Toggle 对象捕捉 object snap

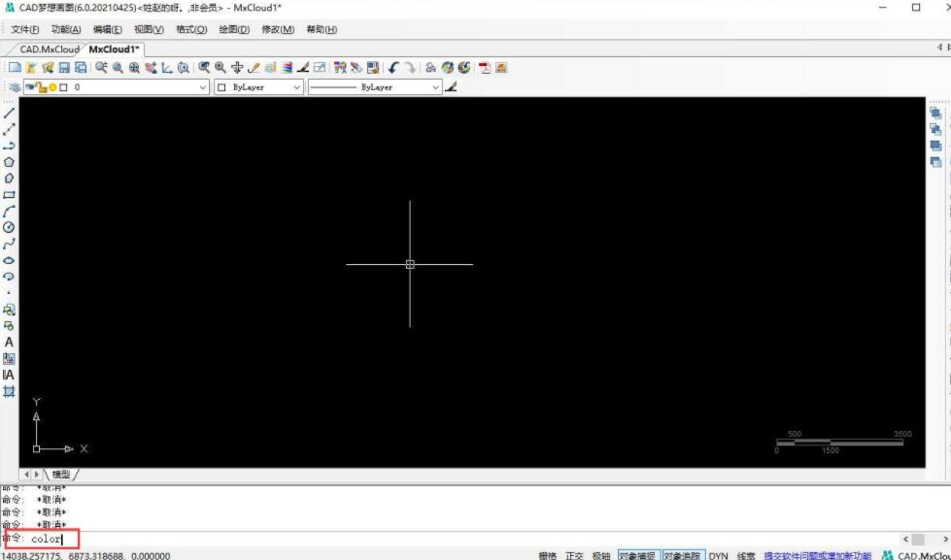click(x=637, y=555)
